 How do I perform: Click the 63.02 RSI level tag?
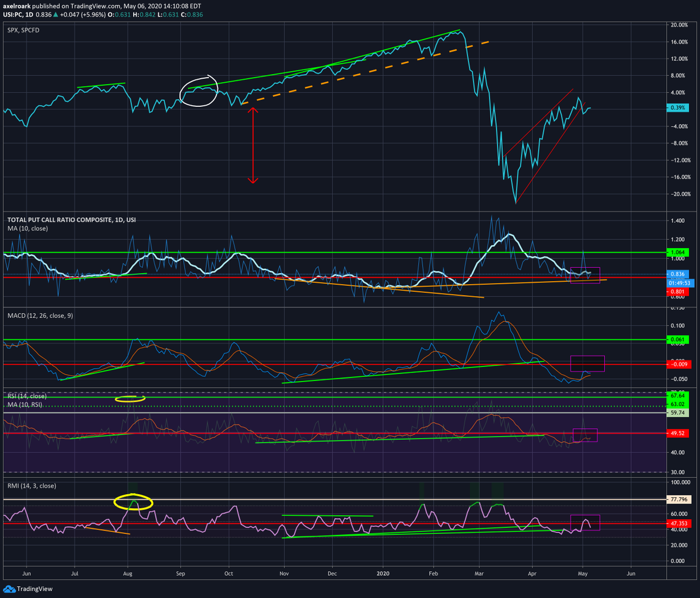(x=677, y=405)
